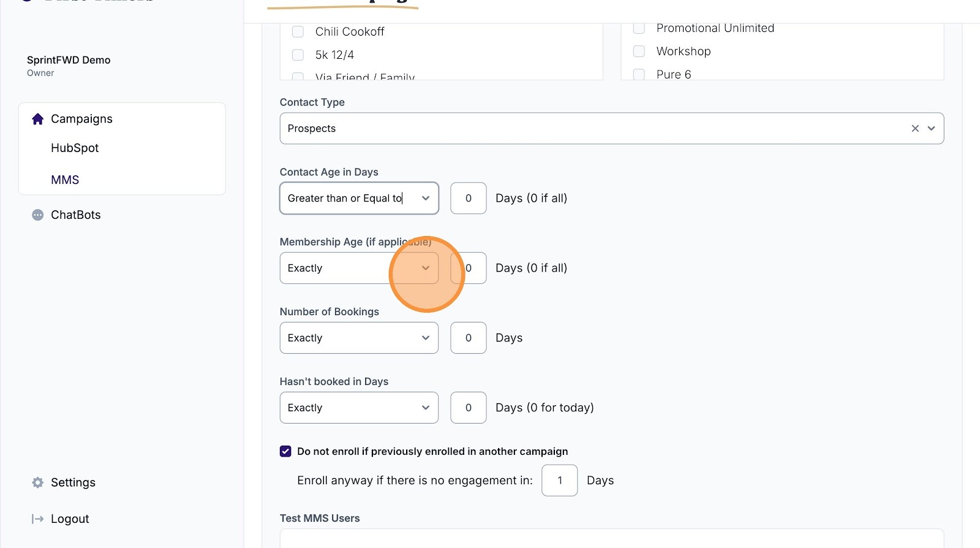Go to the MMS sidebar item
This screenshot has width=980, height=548.
click(x=65, y=180)
